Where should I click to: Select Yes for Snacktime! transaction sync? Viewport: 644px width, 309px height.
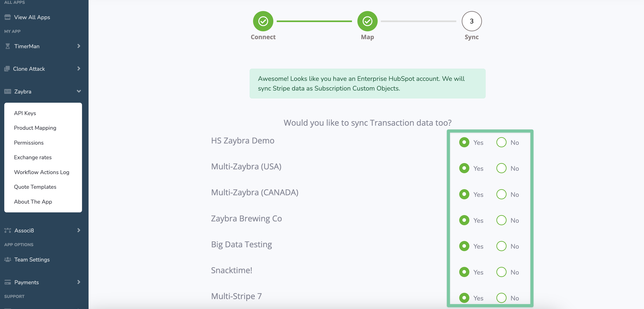pos(464,272)
